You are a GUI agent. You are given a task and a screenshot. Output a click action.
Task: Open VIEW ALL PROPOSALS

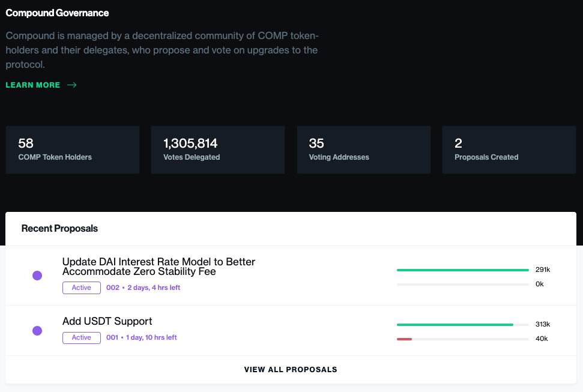coord(291,370)
